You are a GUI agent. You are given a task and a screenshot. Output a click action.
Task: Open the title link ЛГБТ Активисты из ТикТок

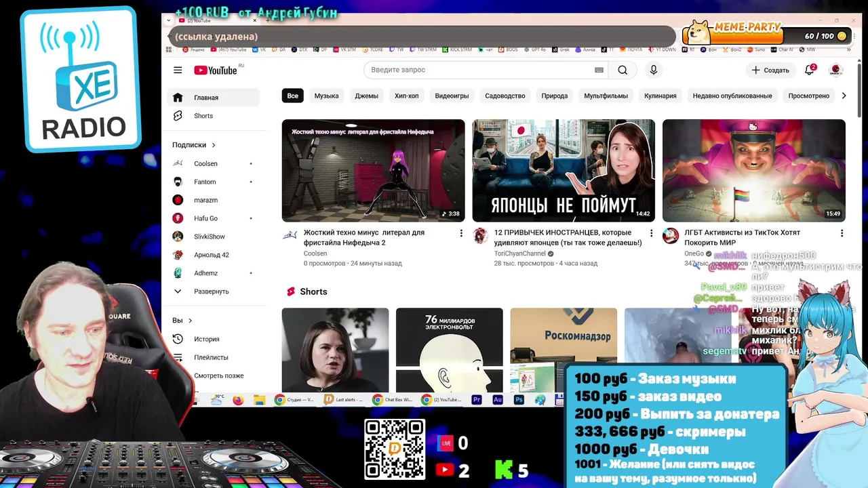click(x=743, y=237)
